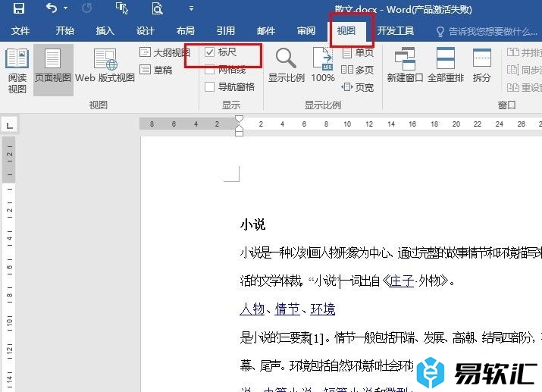Switch to Web 版式视图

click(x=105, y=66)
